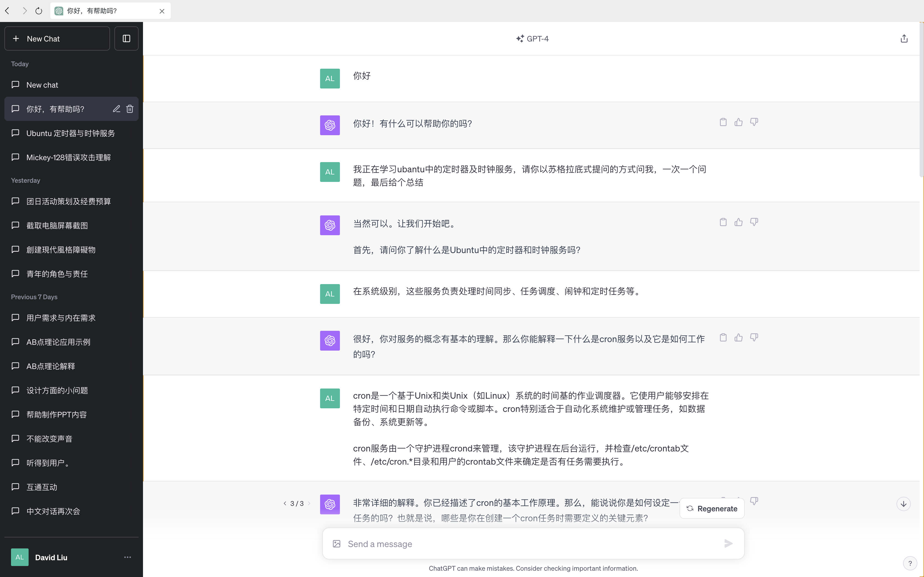This screenshot has width=924, height=577.
Task: Open the help question mark button
Action: 910,563
